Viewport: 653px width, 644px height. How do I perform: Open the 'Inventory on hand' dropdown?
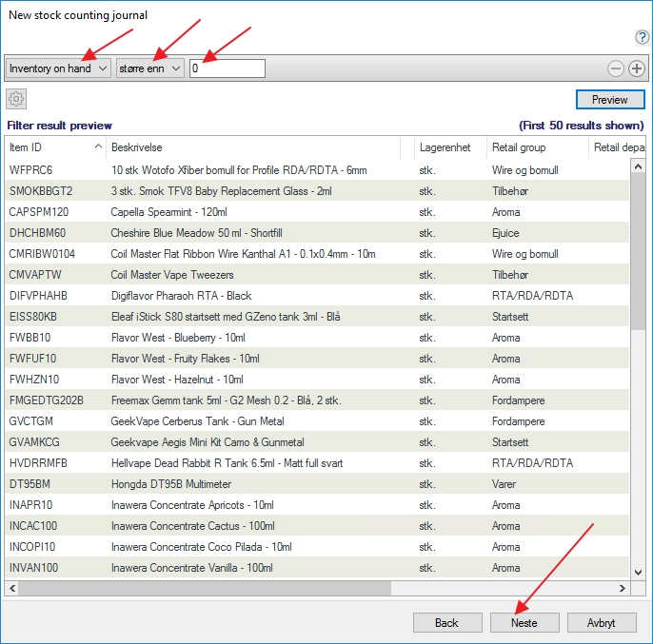coord(58,68)
